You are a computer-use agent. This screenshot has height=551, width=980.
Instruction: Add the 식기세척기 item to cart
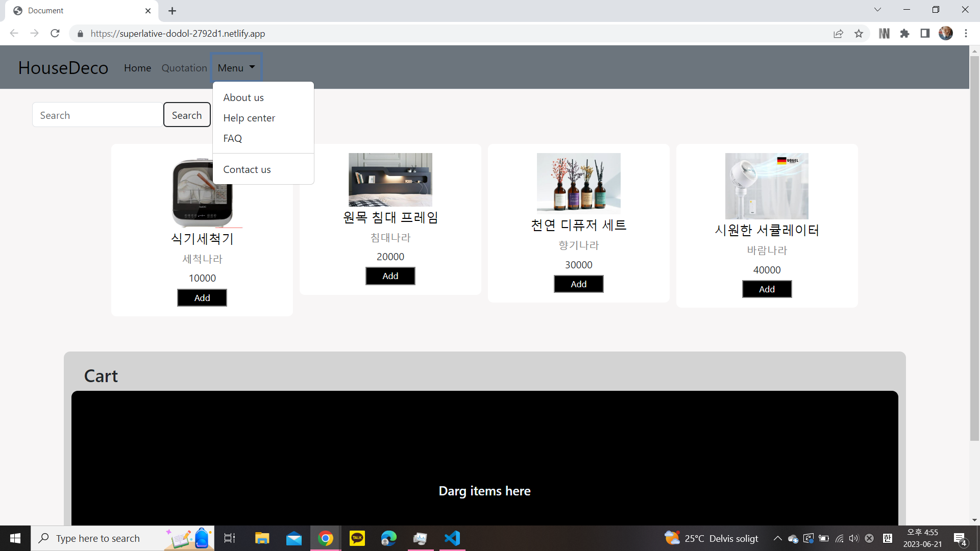click(x=202, y=297)
